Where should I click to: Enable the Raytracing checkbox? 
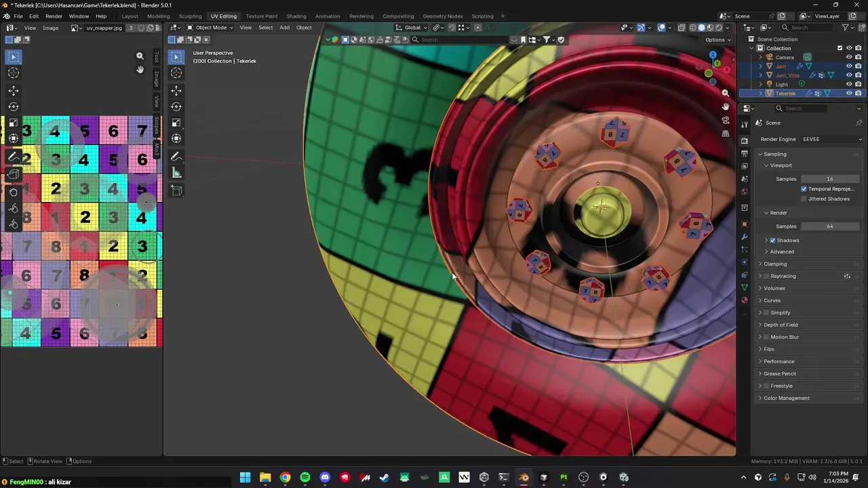[x=766, y=276]
